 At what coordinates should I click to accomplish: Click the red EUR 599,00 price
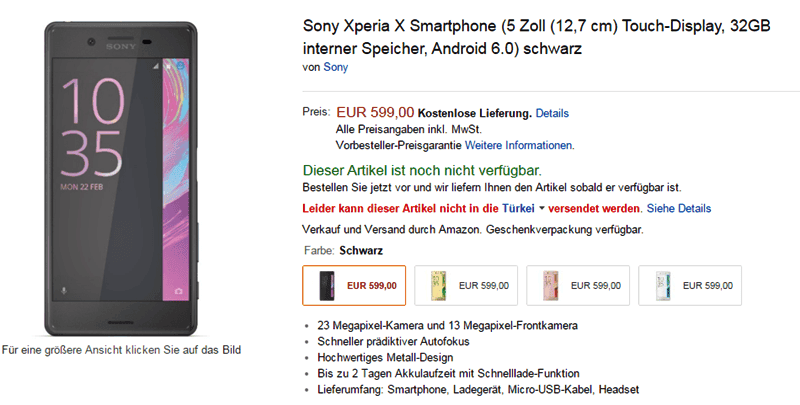tap(375, 112)
